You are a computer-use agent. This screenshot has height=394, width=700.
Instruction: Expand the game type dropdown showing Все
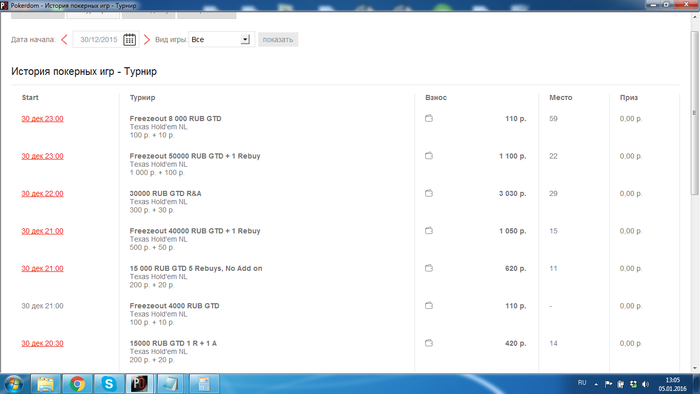tap(245, 39)
